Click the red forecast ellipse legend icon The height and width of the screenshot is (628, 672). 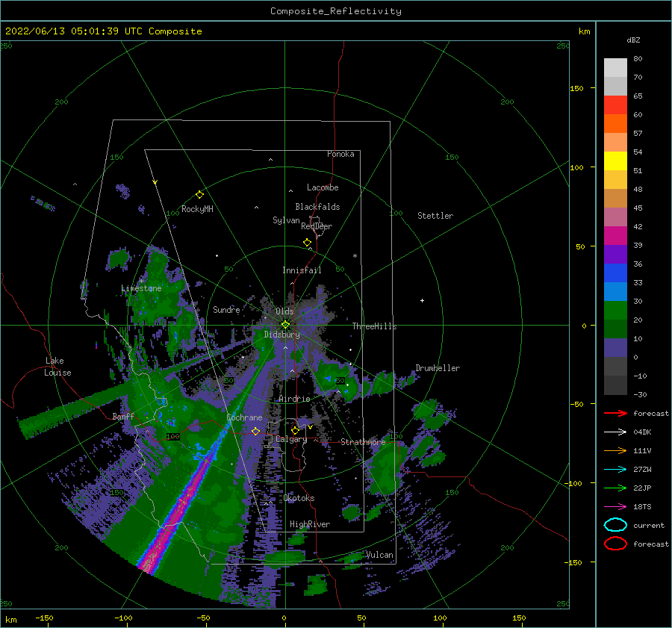[615, 544]
